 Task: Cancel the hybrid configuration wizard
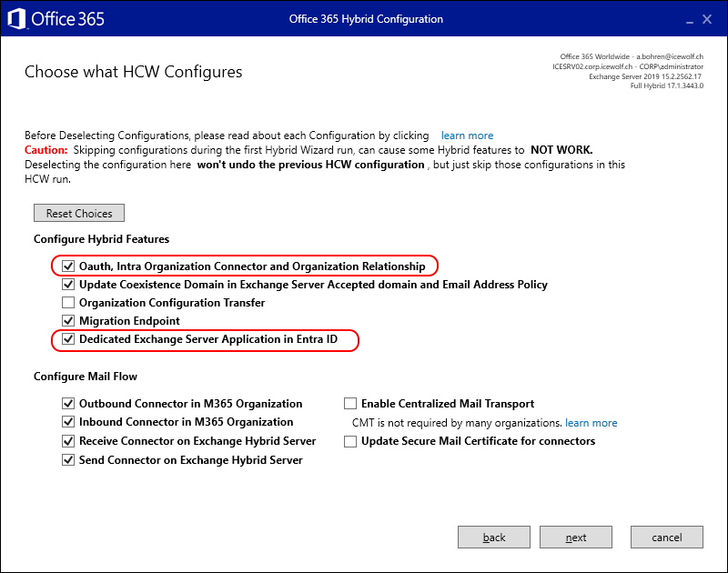tap(667, 538)
